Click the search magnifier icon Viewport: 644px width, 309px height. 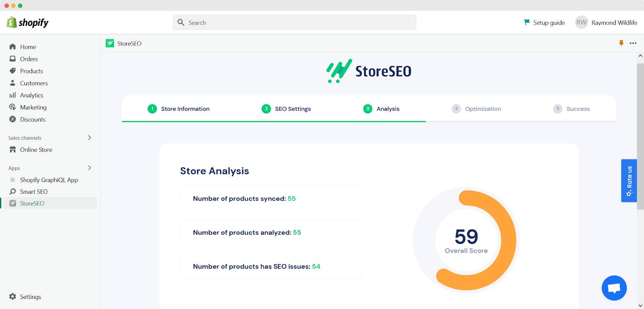tap(181, 23)
